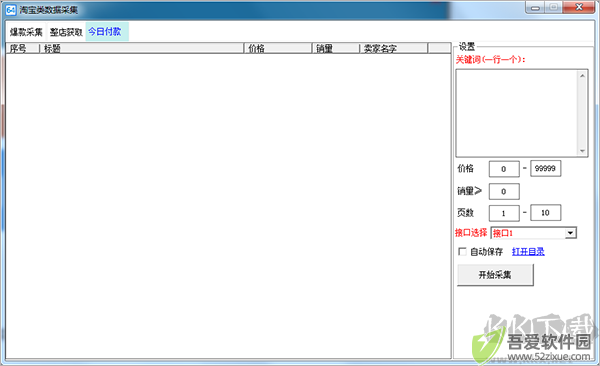This screenshot has width=600, height=366.
Task: Close the 淘宝类数据采集 window
Action: 579,7
